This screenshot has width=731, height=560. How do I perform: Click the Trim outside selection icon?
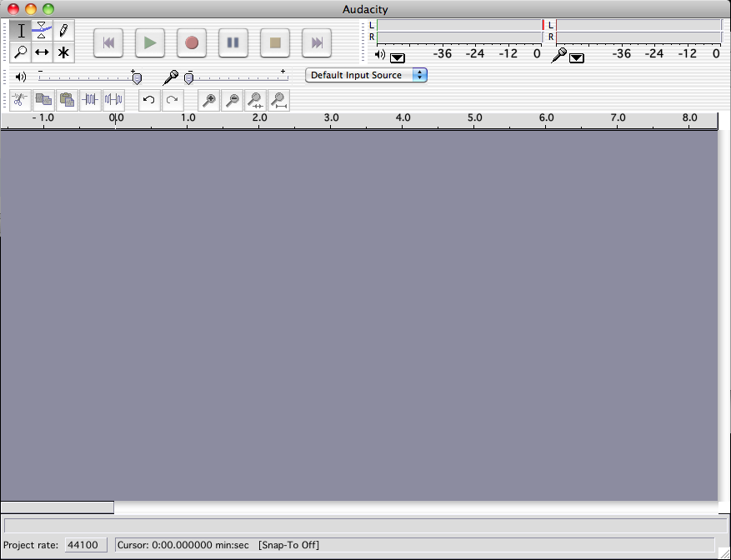pyautogui.click(x=90, y=100)
